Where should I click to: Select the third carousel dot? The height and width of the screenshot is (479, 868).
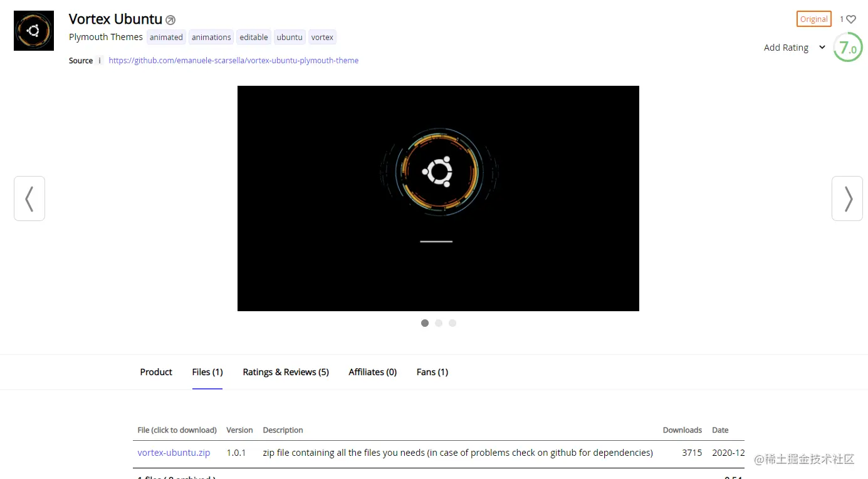[452, 323]
